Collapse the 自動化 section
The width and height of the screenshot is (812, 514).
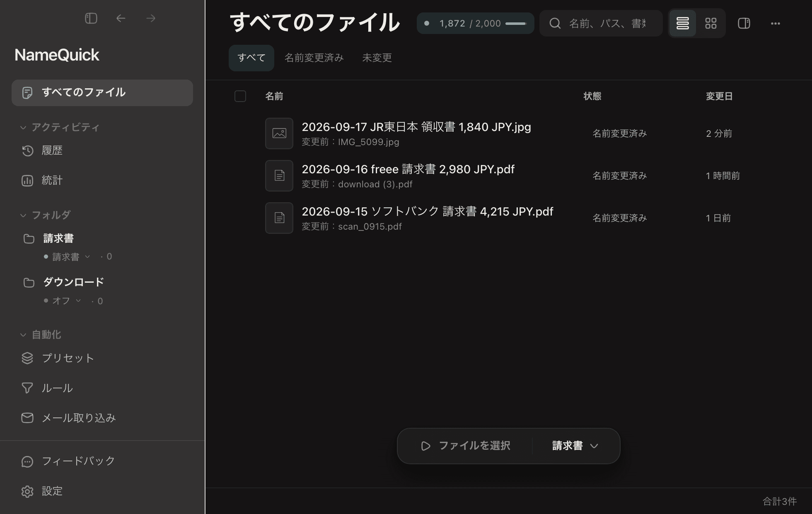click(41, 335)
